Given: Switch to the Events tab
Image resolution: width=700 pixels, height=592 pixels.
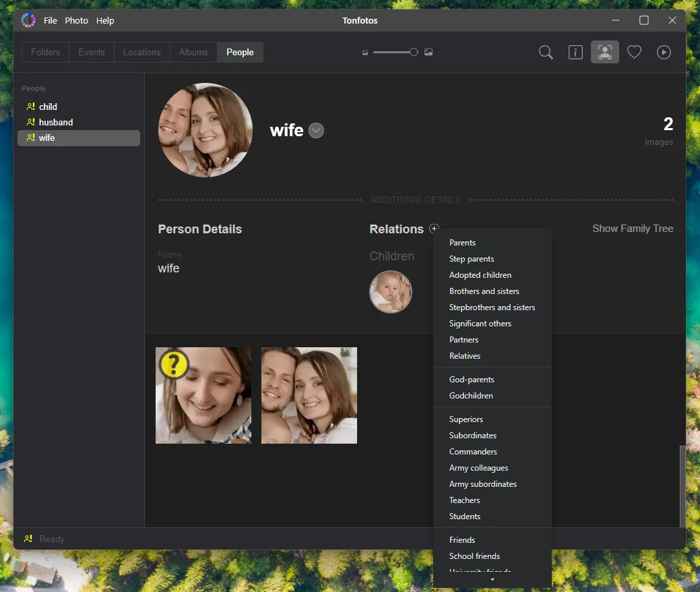Looking at the screenshot, I should (92, 53).
